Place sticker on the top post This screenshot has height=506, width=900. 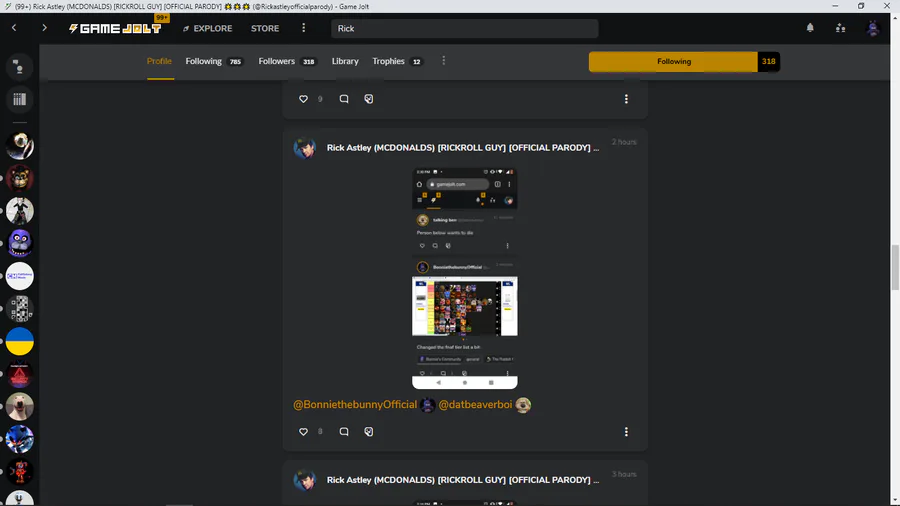coord(368,99)
